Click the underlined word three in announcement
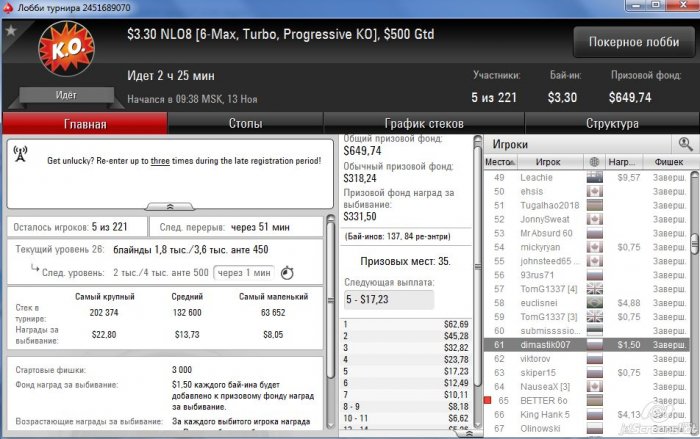 pos(160,161)
